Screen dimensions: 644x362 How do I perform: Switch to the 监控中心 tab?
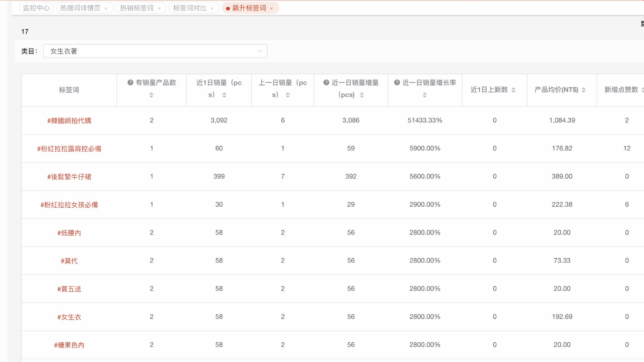point(36,8)
